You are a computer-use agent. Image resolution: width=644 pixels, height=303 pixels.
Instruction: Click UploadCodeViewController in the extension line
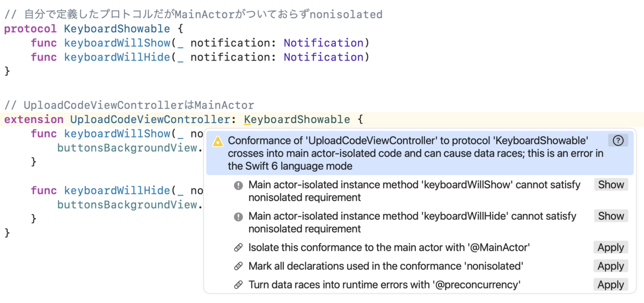tap(150, 119)
